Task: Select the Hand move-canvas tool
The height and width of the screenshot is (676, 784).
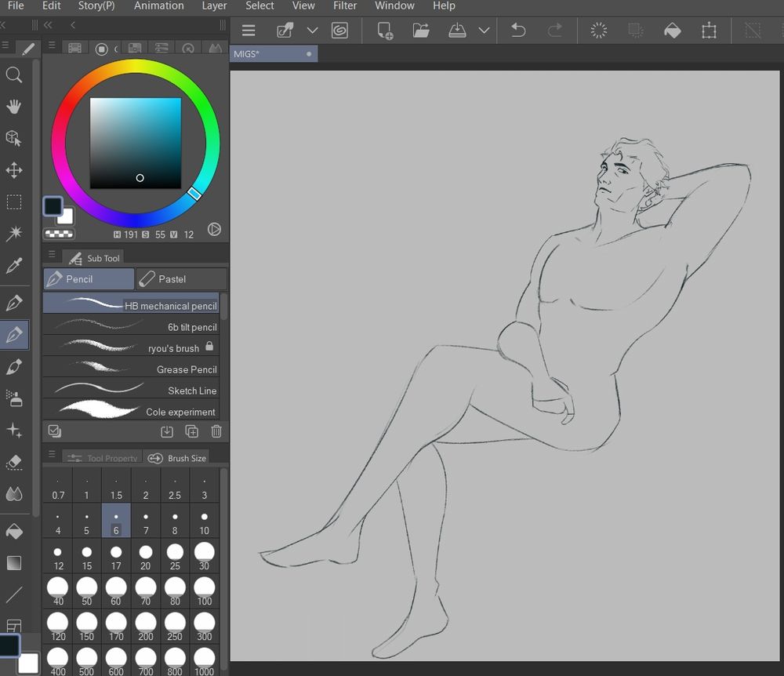Action: coord(14,107)
